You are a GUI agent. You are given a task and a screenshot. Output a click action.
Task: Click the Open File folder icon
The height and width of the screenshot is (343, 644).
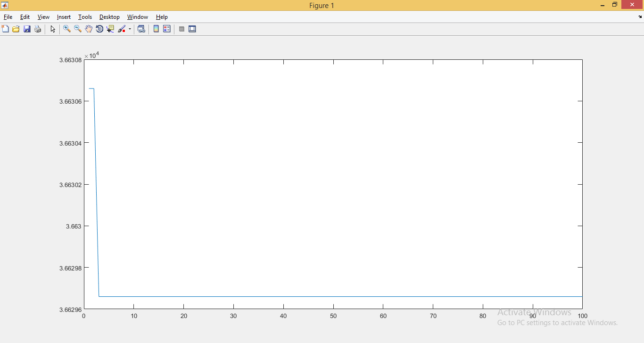[x=16, y=29]
